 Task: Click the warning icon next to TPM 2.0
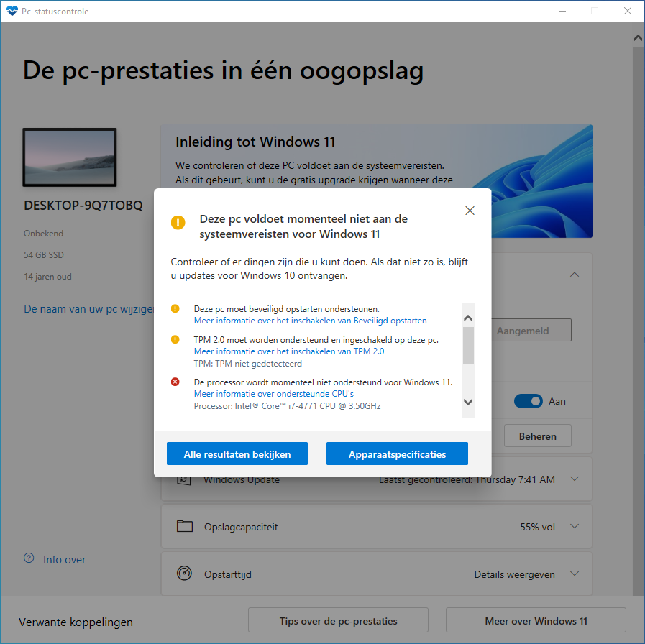(x=175, y=339)
